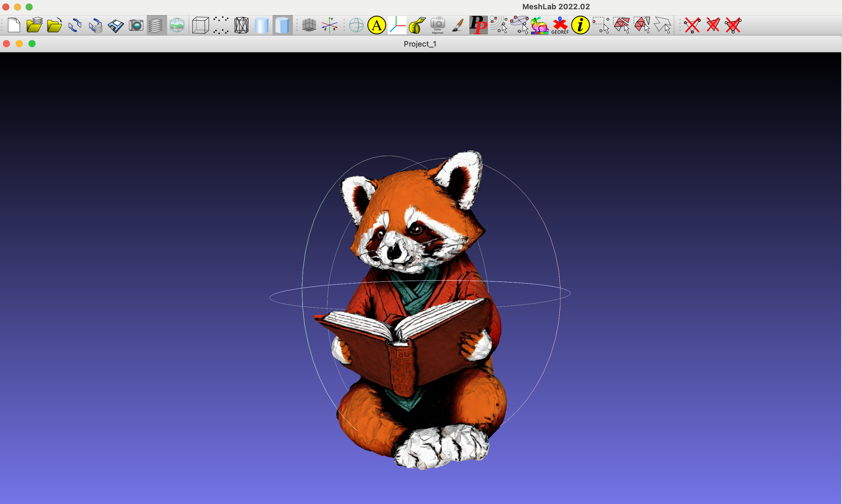Click the GEOREF reference tool icon
Image resolution: width=842 pixels, height=504 pixels.
pos(560,25)
